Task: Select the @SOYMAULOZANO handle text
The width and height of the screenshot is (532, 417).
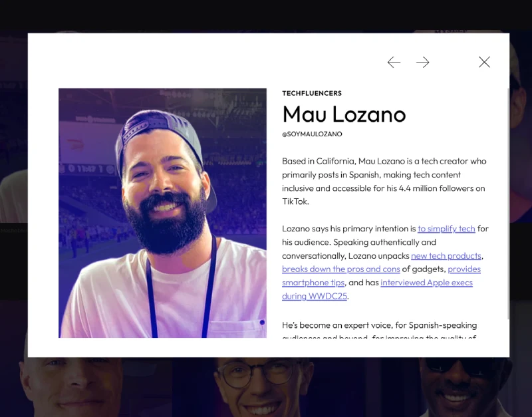Action: pos(312,134)
